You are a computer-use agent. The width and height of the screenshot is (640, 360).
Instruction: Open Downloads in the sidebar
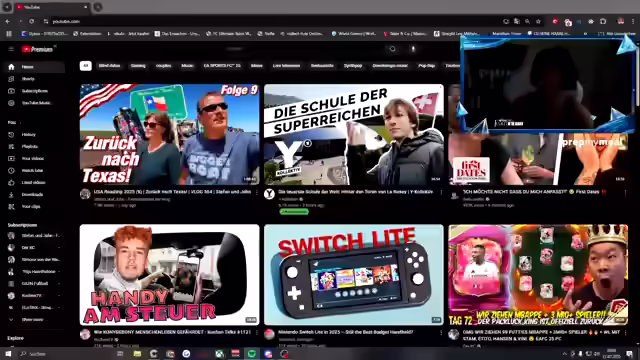click(32, 195)
